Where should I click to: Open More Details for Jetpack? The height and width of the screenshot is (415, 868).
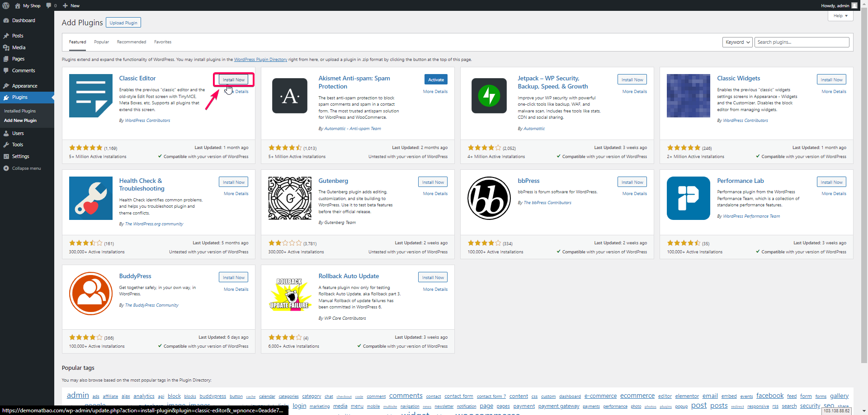click(635, 92)
